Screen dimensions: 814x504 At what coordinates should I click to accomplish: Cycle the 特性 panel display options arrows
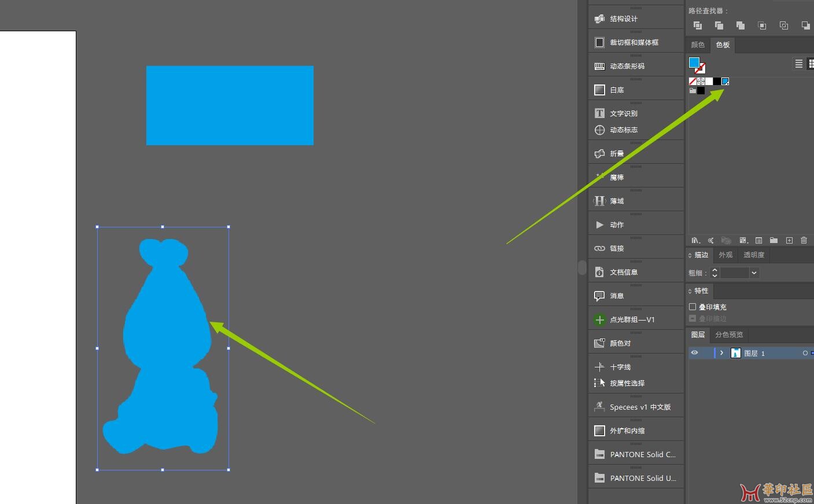coord(690,291)
